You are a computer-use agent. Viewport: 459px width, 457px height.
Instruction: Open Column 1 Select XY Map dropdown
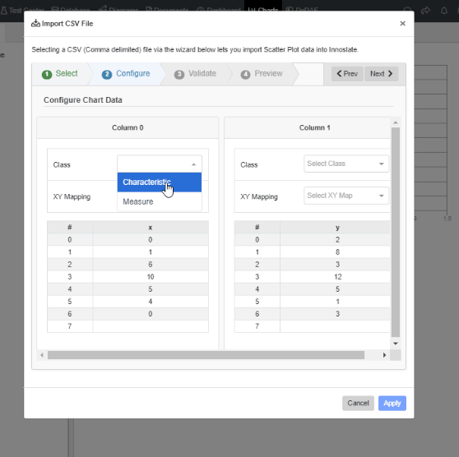346,196
